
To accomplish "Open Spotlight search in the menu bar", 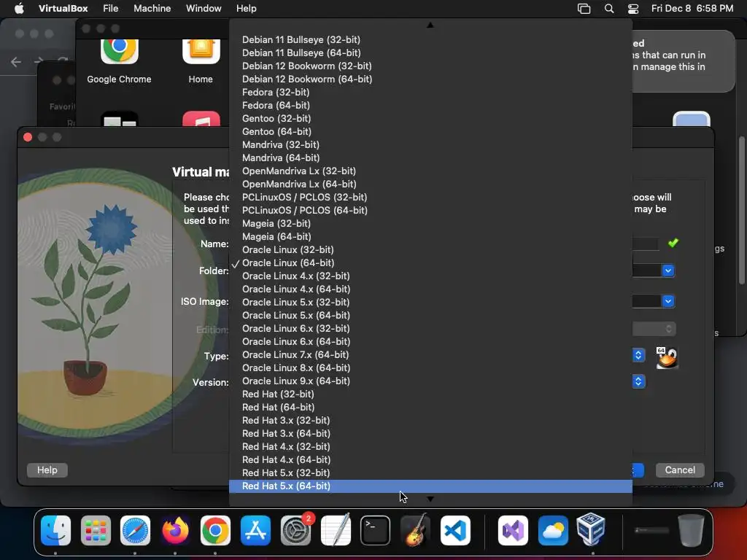I will pyautogui.click(x=609, y=9).
